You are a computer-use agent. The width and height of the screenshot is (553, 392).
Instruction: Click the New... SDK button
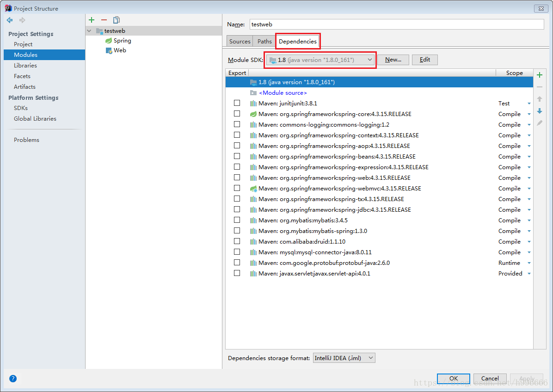pyautogui.click(x=393, y=60)
